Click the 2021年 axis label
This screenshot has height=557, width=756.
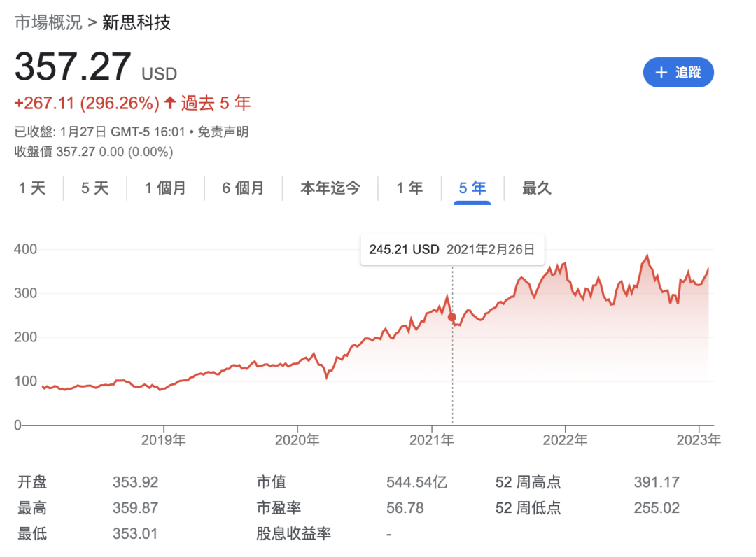click(431, 440)
